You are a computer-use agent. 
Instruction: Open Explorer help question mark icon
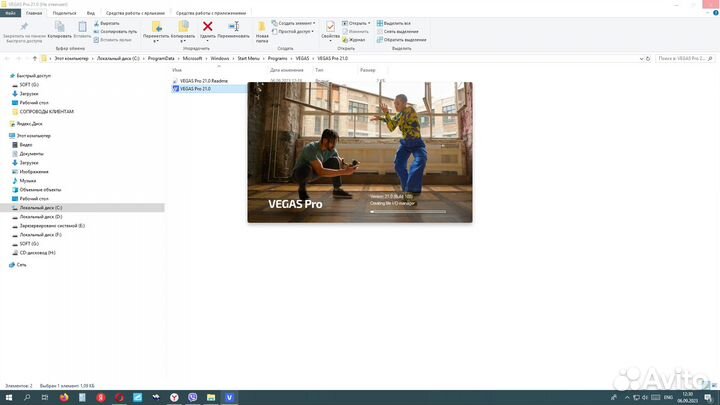tap(715, 13)
